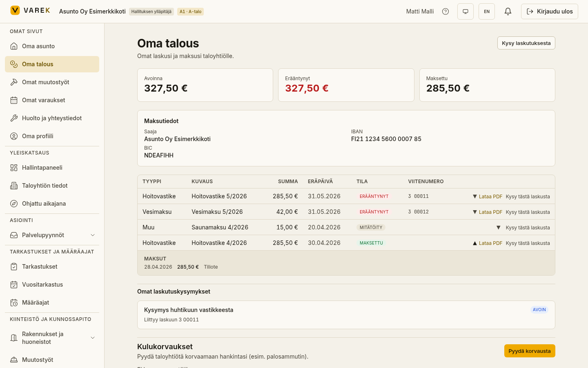Collapse Hoitovastike 4/2026 payment details
The width and height of the screenshot is (588, 368).
click(475, 243)
